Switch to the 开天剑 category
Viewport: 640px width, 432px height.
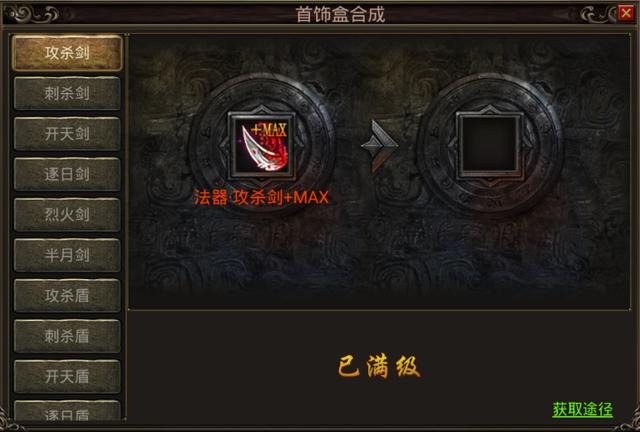tap(67, 134)
